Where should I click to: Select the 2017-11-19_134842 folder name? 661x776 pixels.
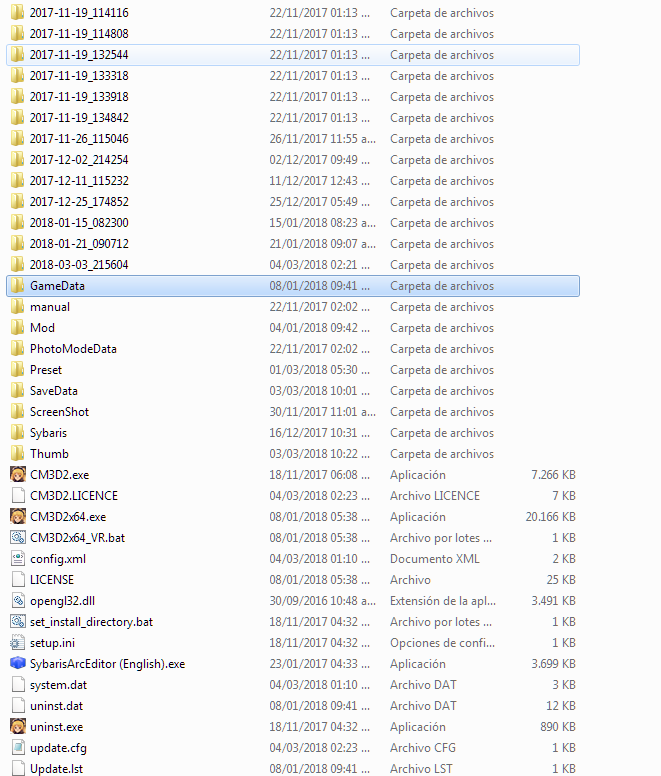point(79,118)
